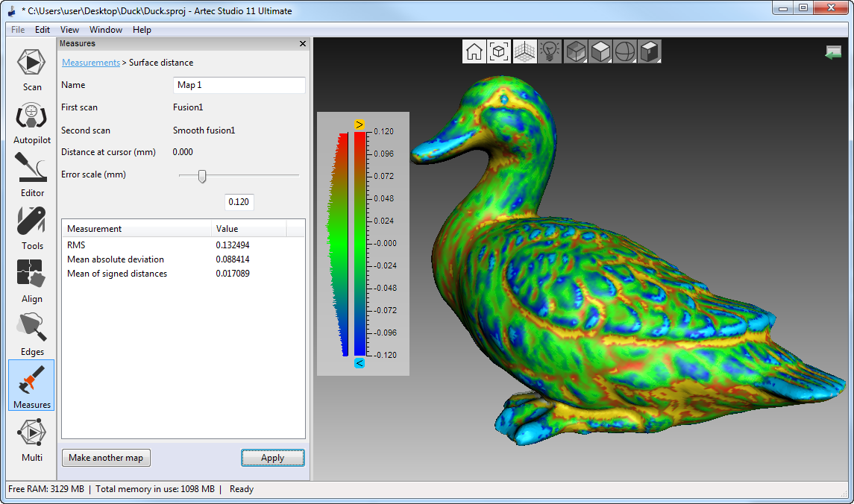This screenshot has height=504, width=854.
Task: Open the Scan panel
Action: pos(31,69)
